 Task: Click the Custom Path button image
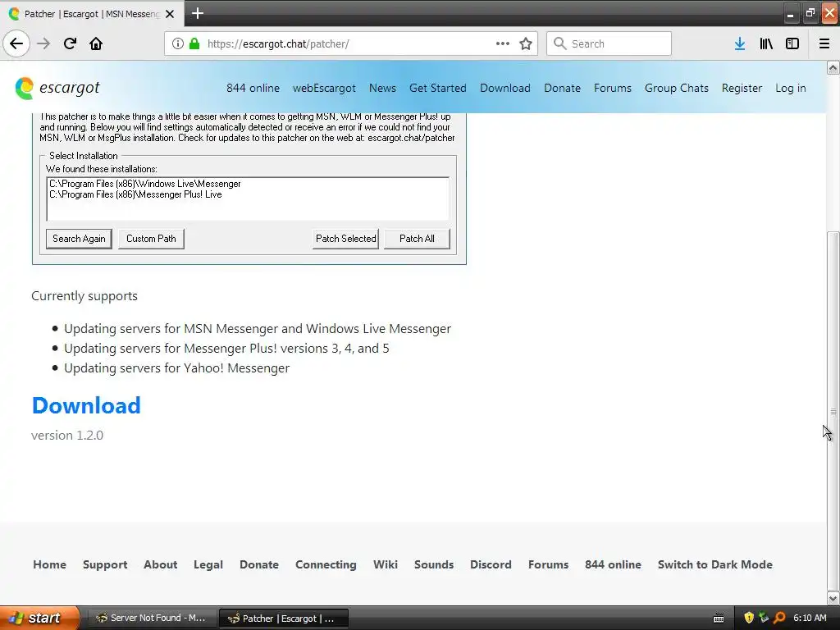(151, 239)
